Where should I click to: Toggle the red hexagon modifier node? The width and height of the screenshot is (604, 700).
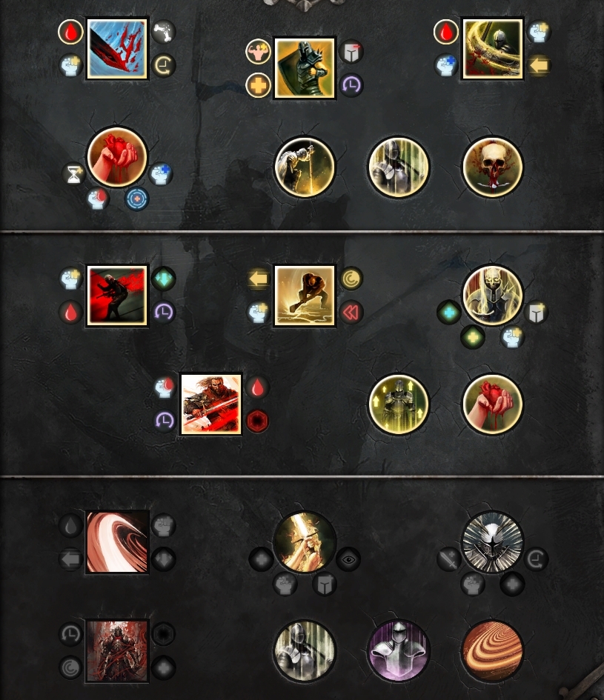(x=258, y=421)
